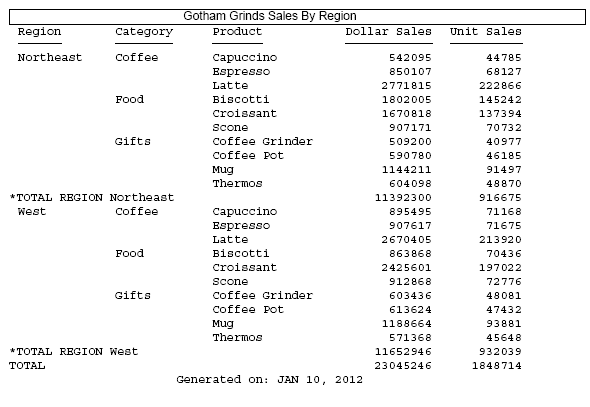
Task: Select the West region cell
Action: [x=32, y=211]
